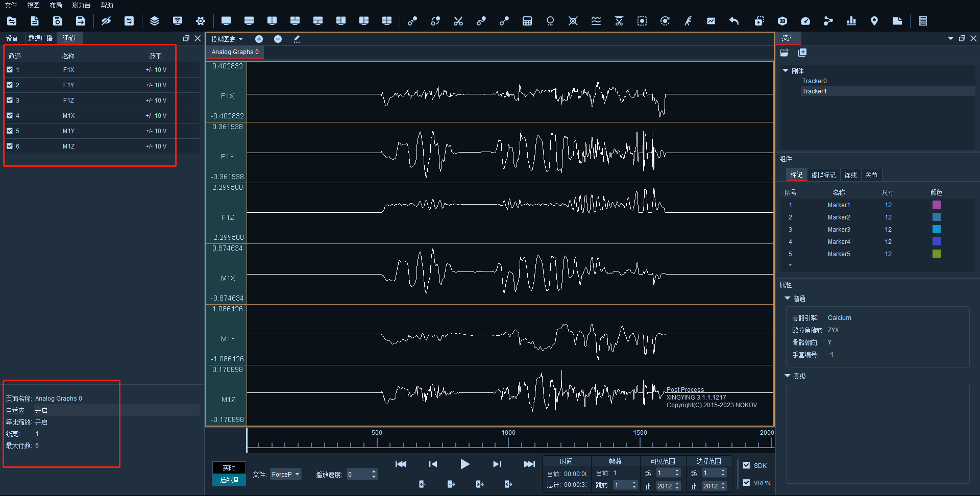This screenshot has height=496, width=980.
Task: Click the save disk icon in toolbar
Action: pos(58,21)
